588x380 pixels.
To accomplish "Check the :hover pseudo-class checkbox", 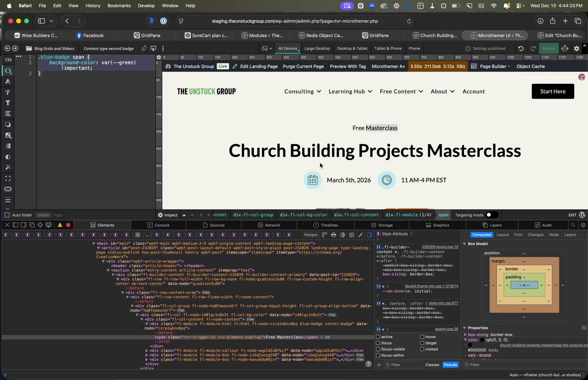I will (422, 337).
